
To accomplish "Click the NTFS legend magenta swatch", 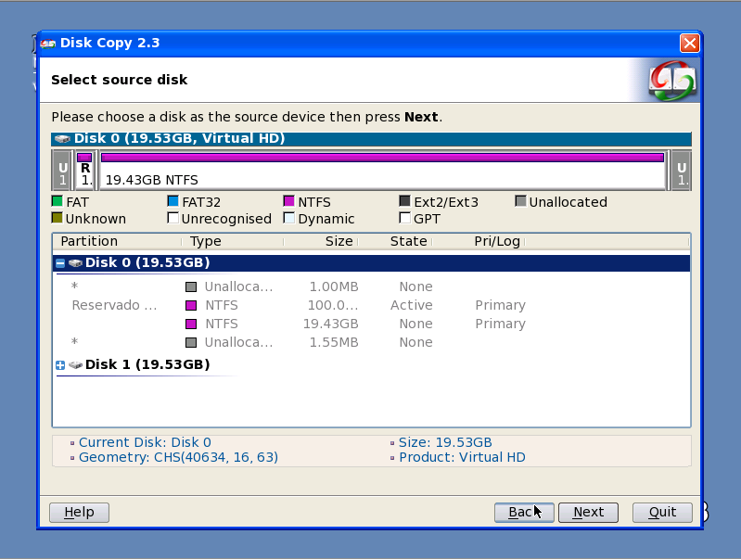I will coord(288,201).
